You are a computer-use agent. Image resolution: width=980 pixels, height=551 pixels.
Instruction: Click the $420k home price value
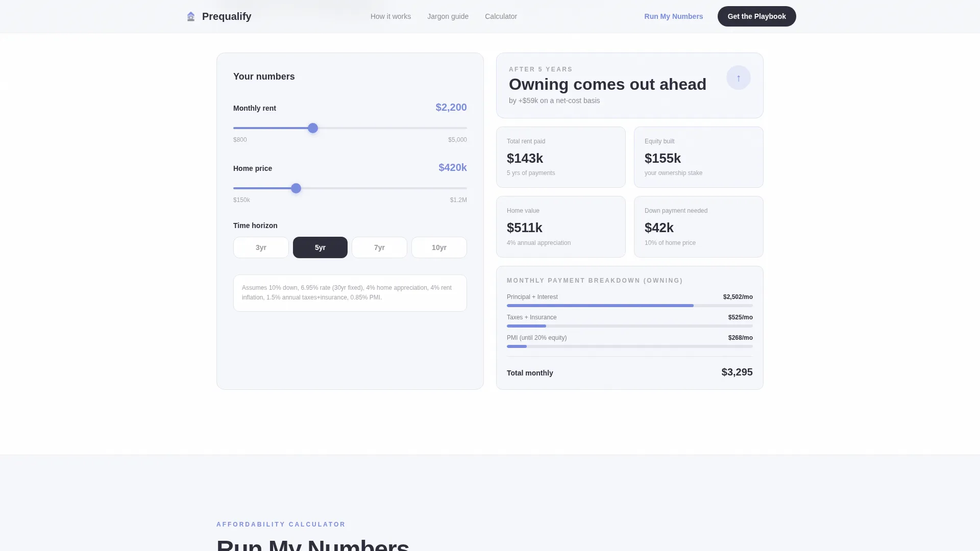tap(453, 167)
